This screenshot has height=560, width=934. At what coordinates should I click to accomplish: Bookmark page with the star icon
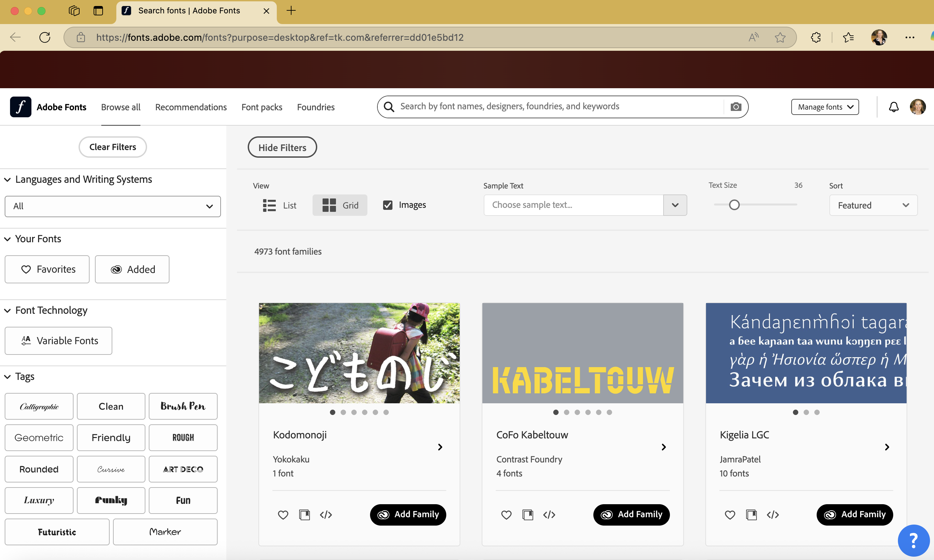coord(780,37)
